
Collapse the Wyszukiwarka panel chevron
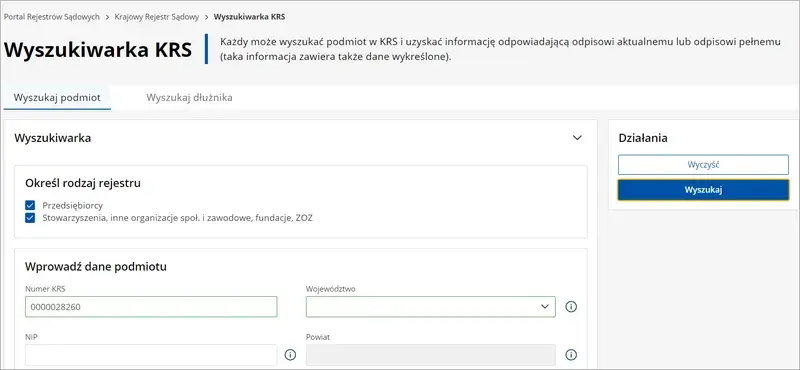(577, 138)
